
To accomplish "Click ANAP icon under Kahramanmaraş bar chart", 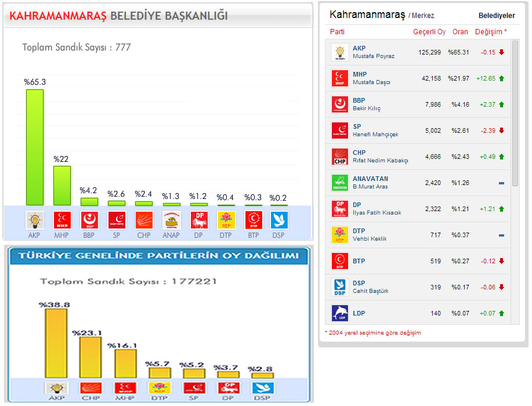I will coord(172,220).
